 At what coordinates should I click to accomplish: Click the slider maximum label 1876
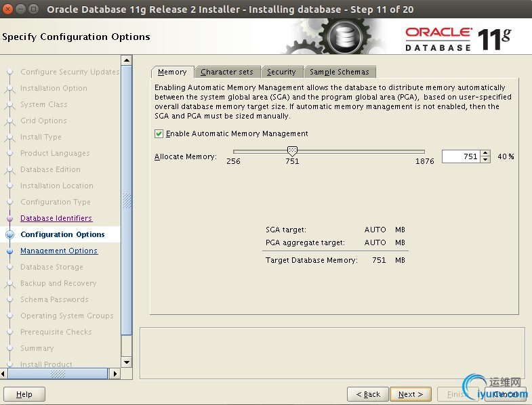pos(425,161)
